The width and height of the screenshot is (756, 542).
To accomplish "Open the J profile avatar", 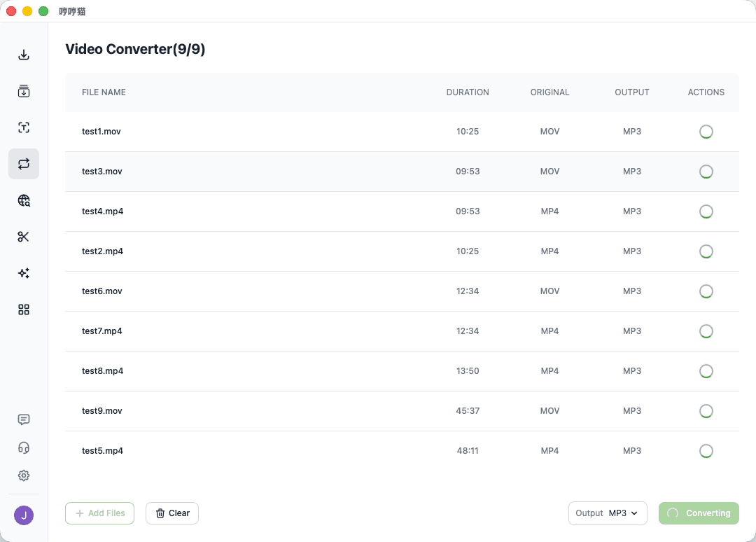I will (x=24, y=515).
